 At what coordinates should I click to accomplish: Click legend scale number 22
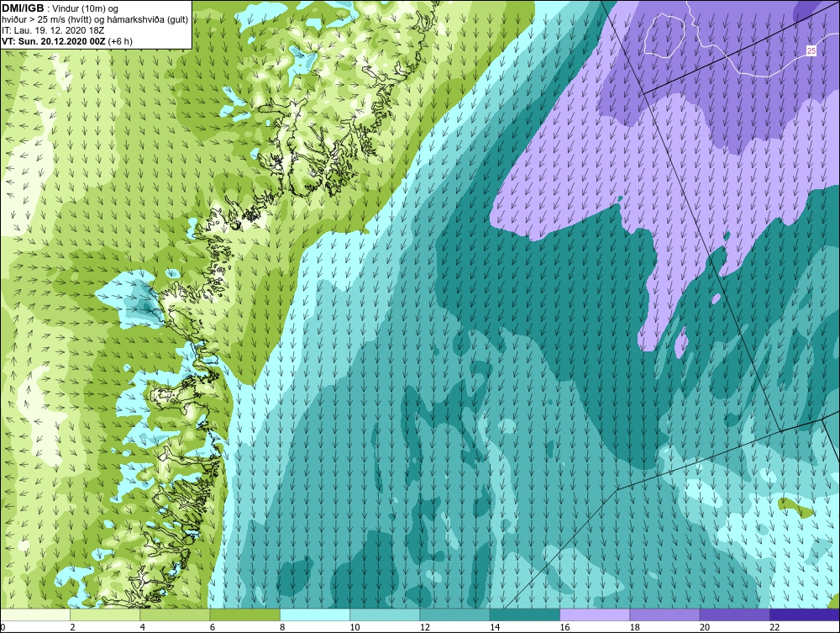point(774,628)
